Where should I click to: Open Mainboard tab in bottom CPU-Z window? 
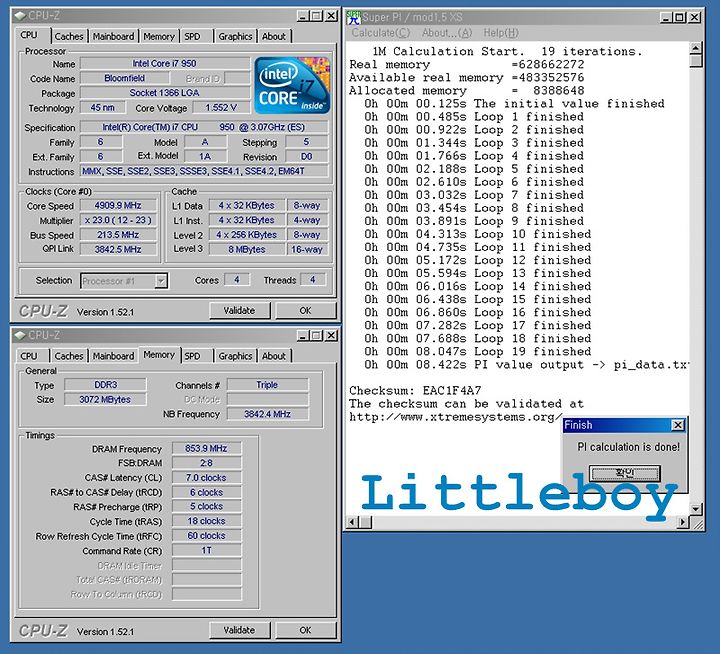[x=113, y=356]
